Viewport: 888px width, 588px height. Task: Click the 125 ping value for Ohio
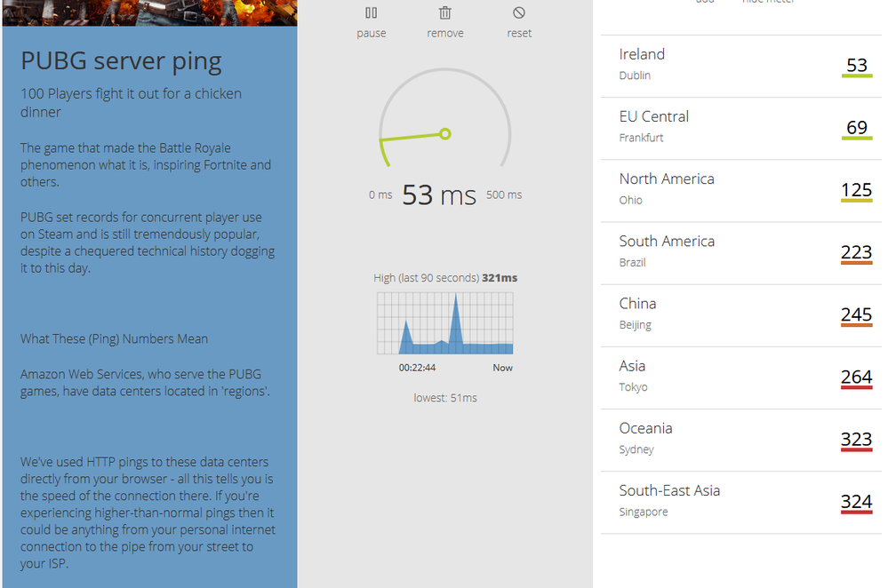[857, 190]
